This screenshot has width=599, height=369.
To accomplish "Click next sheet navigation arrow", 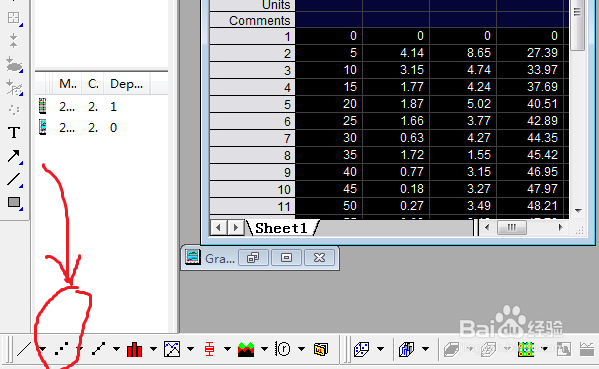I will tap(236, 228).
